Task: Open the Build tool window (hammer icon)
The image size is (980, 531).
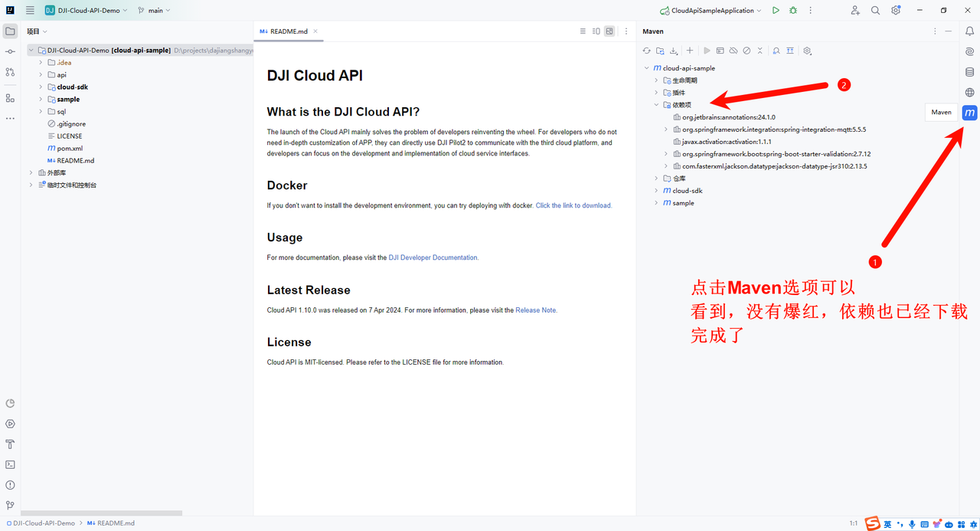Action: click(x=10, y=444)
